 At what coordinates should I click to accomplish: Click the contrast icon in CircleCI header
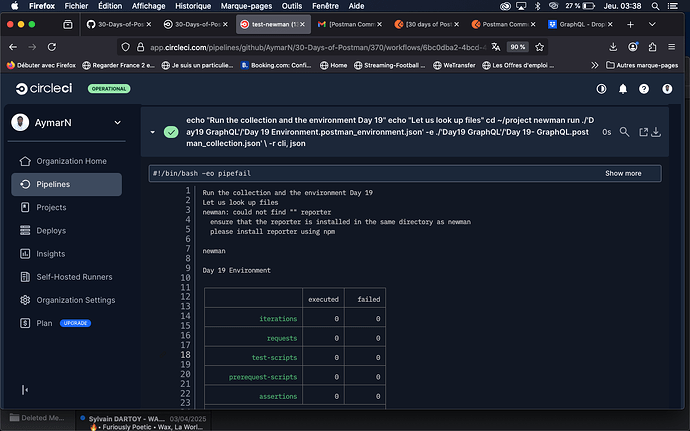601,89
